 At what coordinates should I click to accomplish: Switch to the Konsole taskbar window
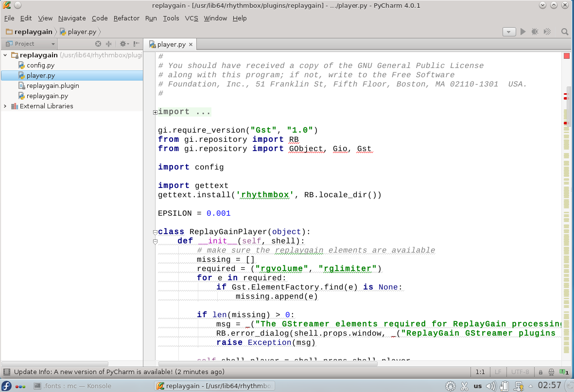pos(72,386)
